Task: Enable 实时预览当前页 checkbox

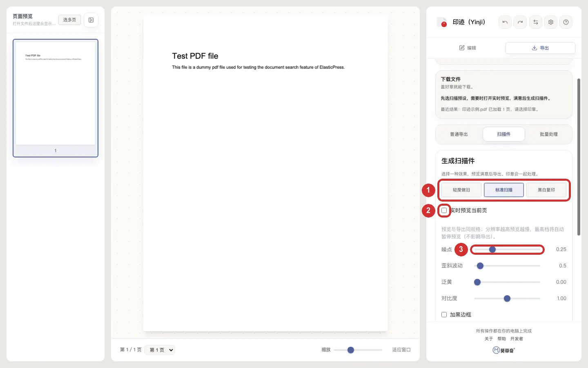Action: tap(444, 210)
